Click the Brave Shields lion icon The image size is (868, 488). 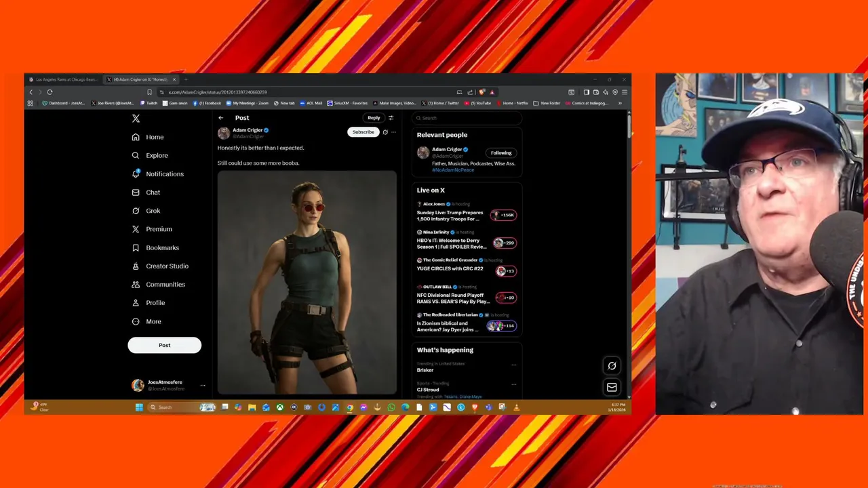(x=481, y=92)
